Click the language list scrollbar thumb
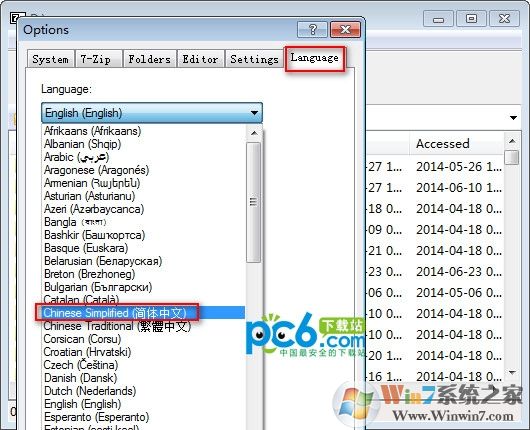 [254, 202]
